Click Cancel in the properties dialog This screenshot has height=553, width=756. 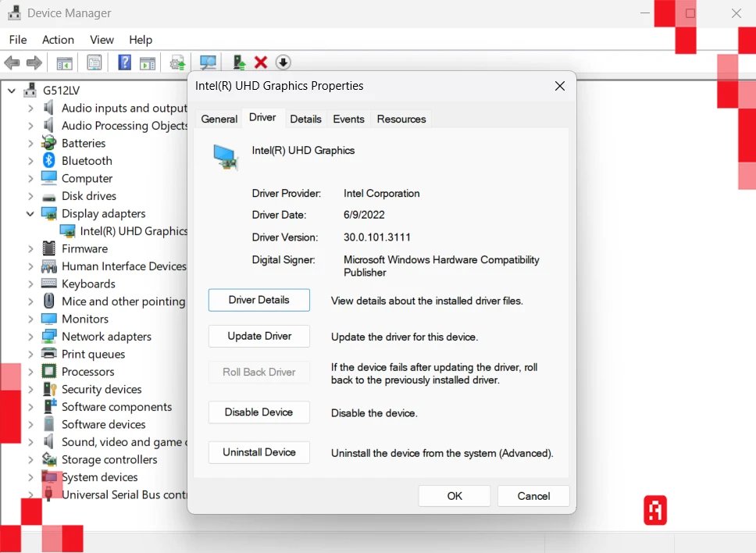pos(533,496)
